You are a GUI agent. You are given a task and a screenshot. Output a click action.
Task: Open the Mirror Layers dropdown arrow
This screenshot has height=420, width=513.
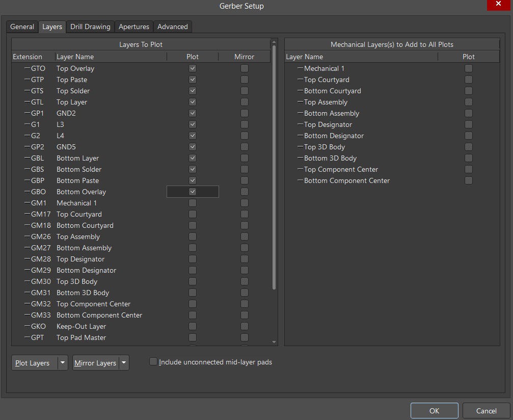[123, 362]
